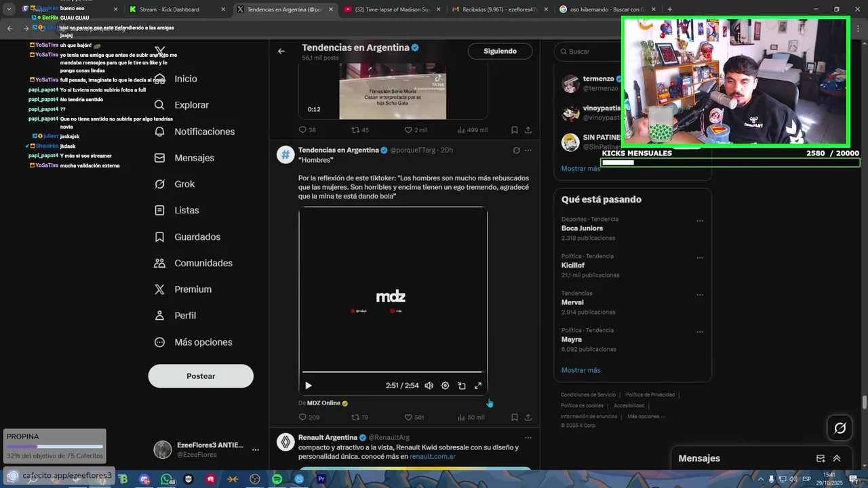Open Más opciones menu
The width and height of the screenshot is (868, 488).
[x=193, y=342]
